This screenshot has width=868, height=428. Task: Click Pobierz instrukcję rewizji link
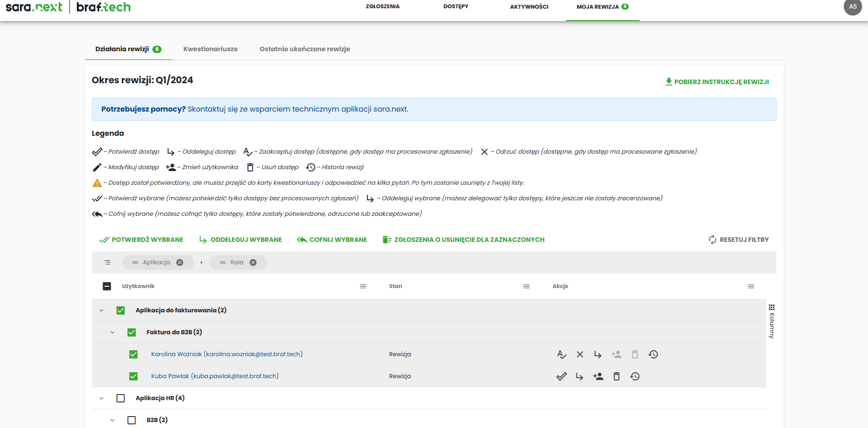pyautogui.click(x=717, y=82)
